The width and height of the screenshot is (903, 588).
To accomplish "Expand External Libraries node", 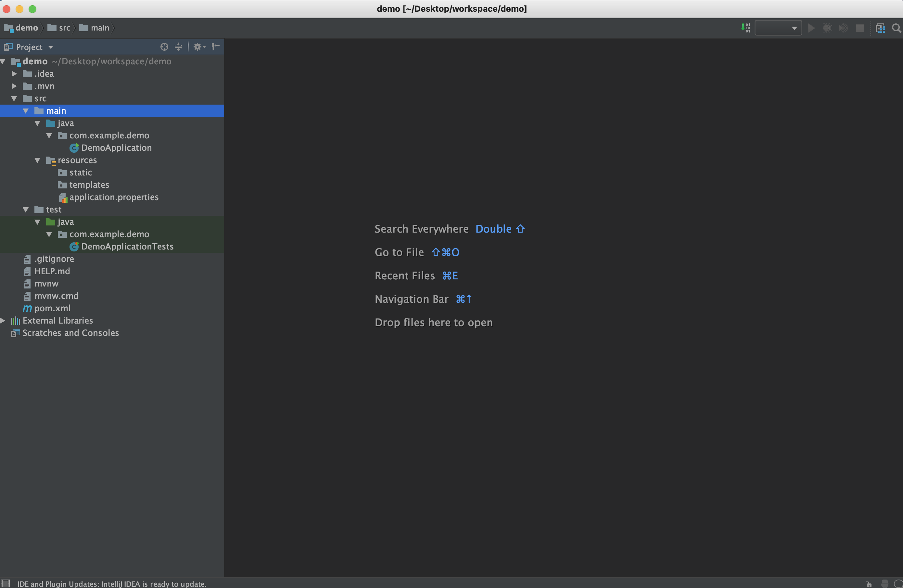I will click(x=3, y=321).
